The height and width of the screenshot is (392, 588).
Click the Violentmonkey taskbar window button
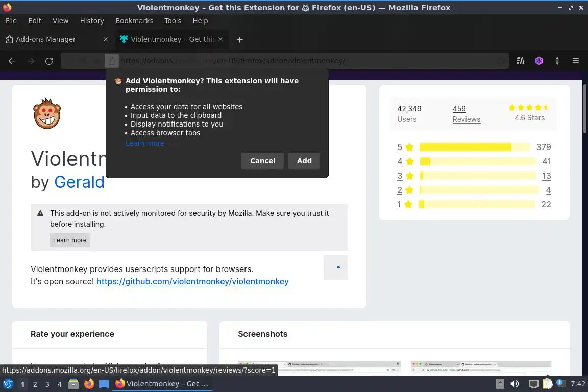(162, 384)
